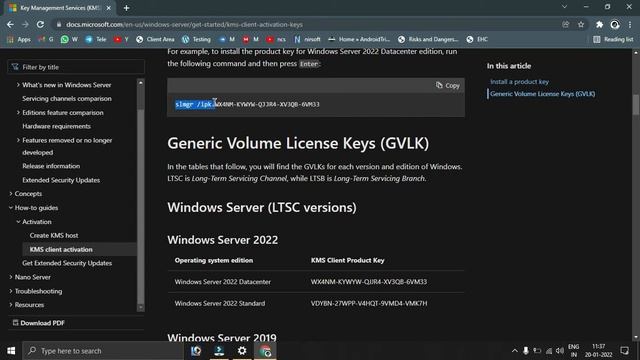Jump to Generic Volume License Keys (GVLK)

pos(542,94)
